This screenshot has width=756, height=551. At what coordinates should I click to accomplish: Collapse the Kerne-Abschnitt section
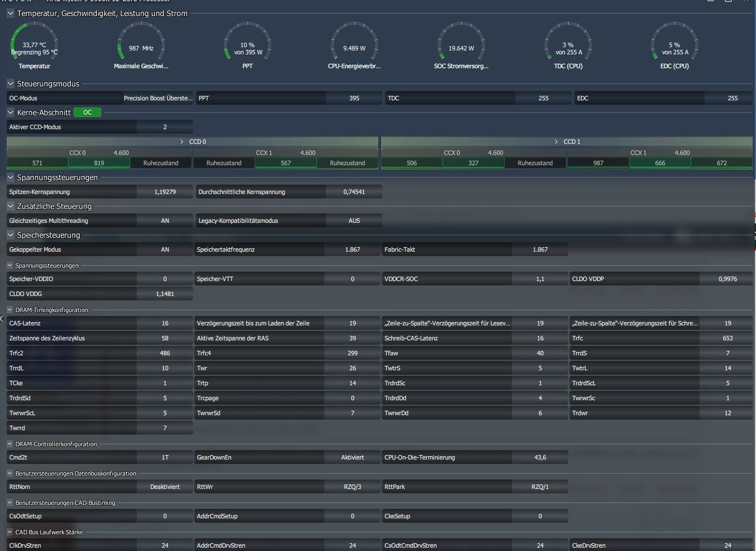[10, 113]
